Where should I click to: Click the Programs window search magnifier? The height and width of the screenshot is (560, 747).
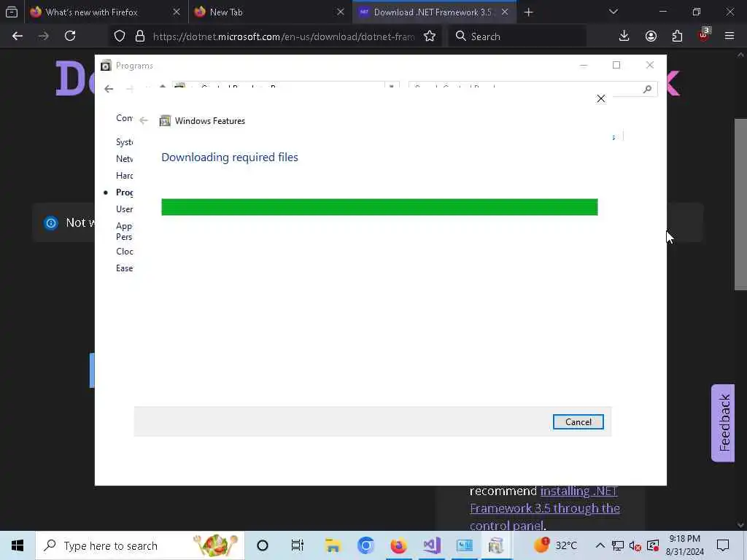[647, 89]
